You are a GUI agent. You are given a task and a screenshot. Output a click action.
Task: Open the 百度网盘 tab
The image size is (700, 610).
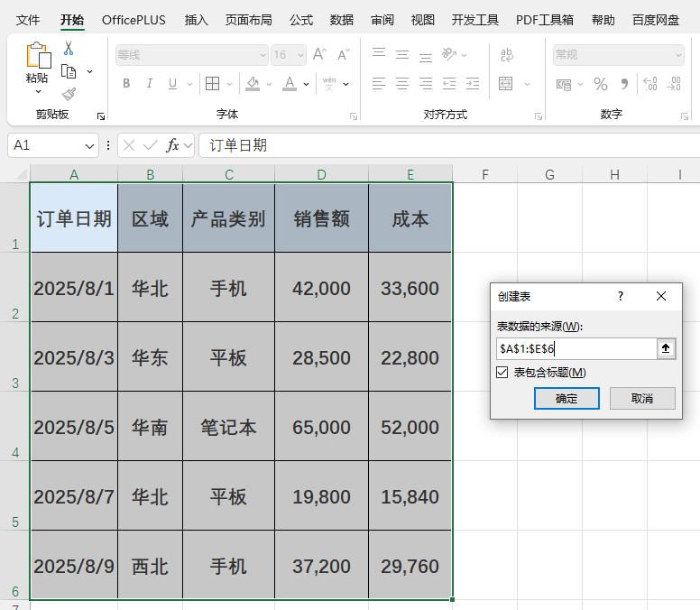[656, 20]
